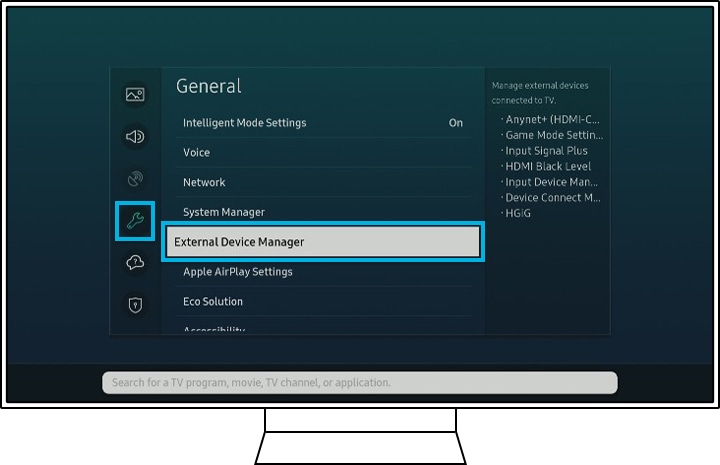Click the Input Signal Plus entry
This screenshot has height=465, width=720.
tap(545, 151)
